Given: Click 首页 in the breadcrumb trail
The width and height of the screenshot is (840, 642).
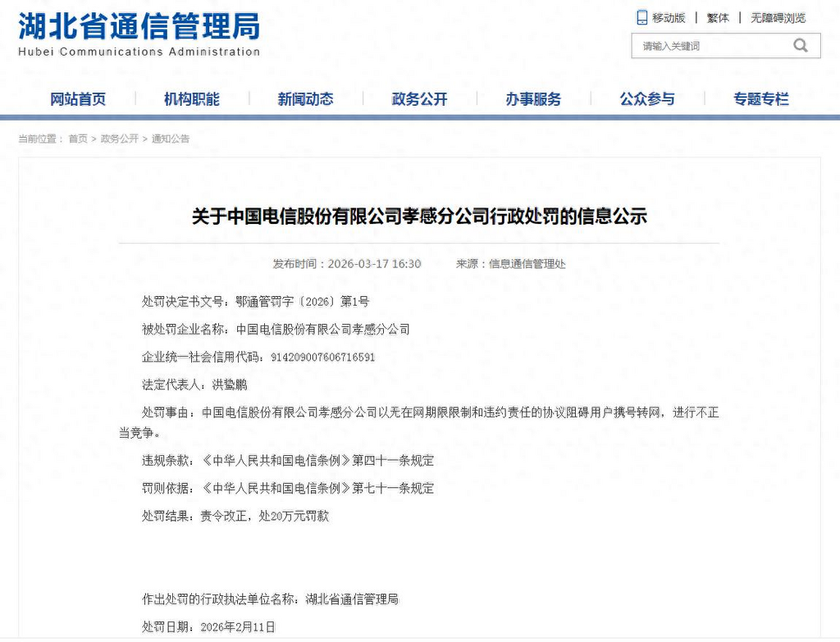Looking at the screenshot, I should click(78, 139).
